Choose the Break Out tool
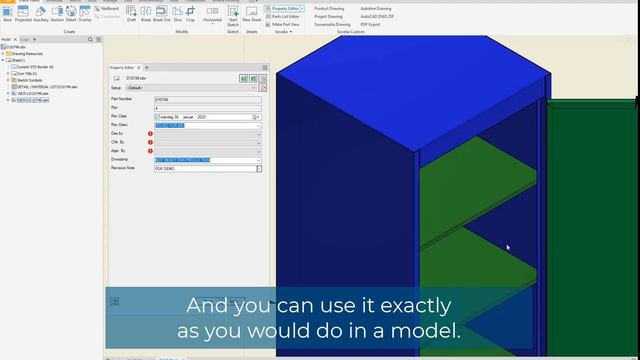Screen dimensions: 640x360 point(162,13)
